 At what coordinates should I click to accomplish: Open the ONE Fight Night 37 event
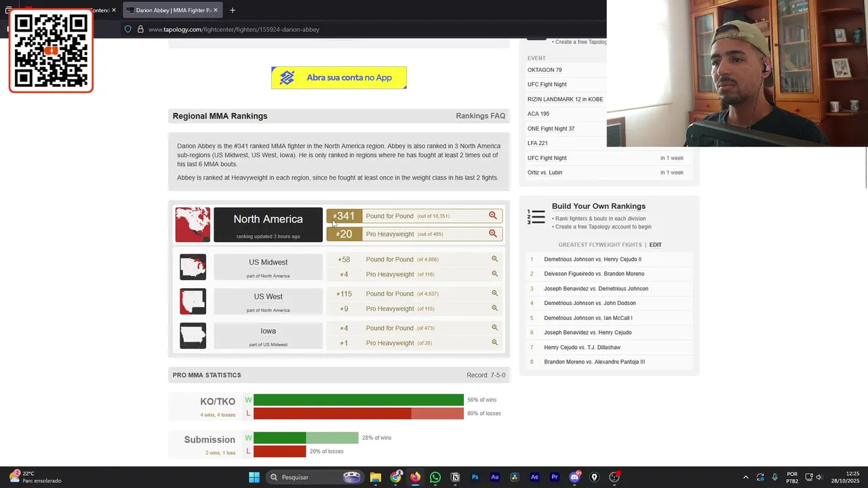point(551,129)
